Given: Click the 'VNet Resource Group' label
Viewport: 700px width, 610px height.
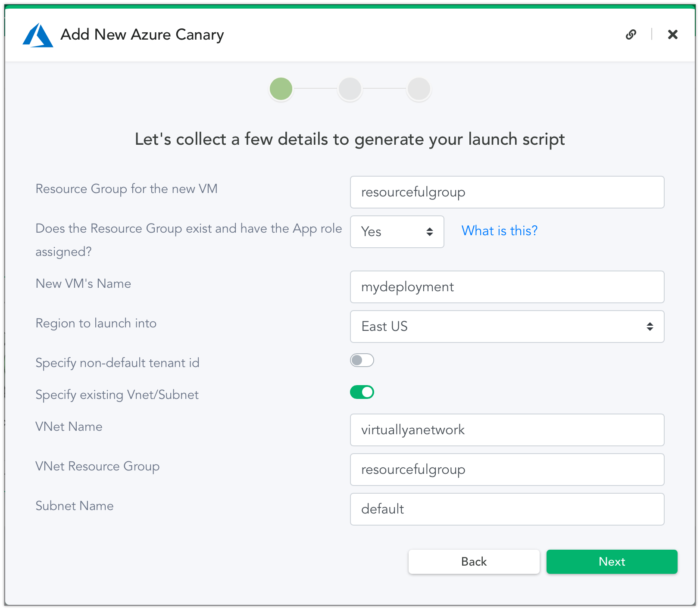Looking at the screenshot, I should [x=98, y=466].
